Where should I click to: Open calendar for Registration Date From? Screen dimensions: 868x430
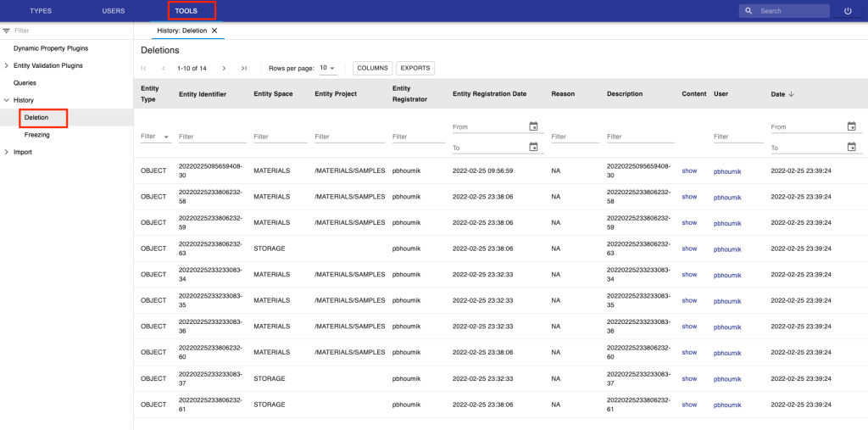point(533,126)
